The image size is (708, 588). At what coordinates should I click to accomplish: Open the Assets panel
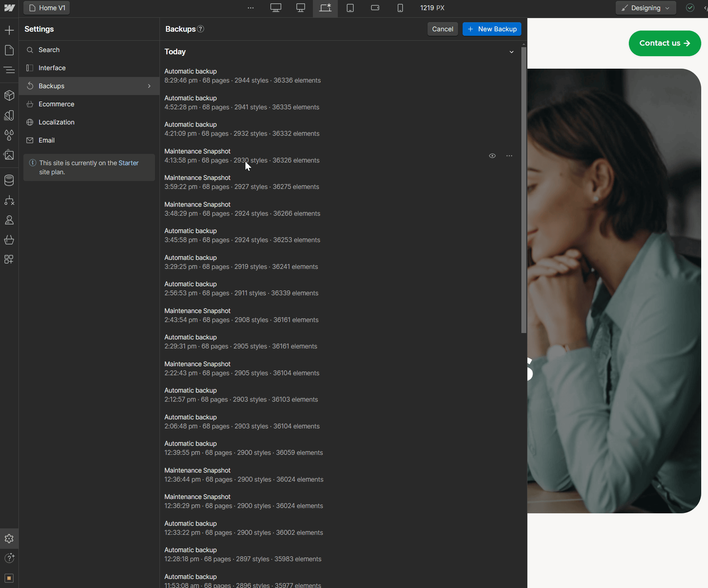click(x=9, y=155)
